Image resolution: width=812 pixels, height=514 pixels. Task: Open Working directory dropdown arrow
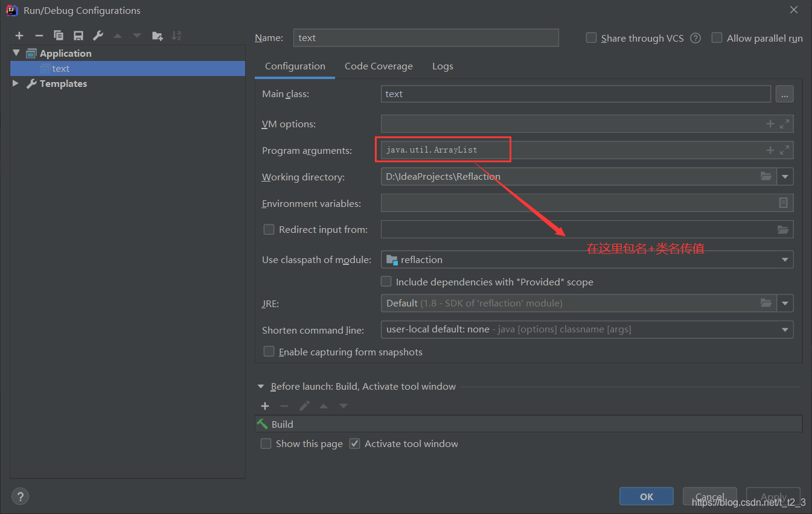[785, 177]
